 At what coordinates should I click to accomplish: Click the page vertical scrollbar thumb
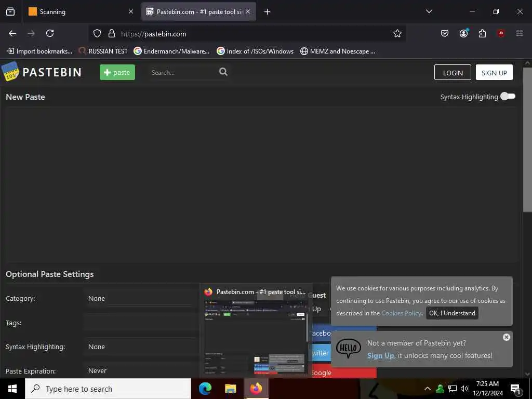click(x=527, y=140)
